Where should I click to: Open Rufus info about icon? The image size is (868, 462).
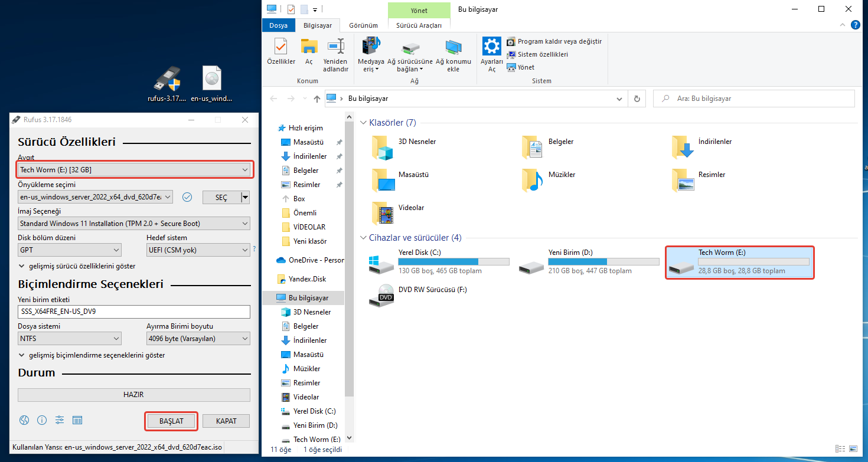(x=42, y=420)
